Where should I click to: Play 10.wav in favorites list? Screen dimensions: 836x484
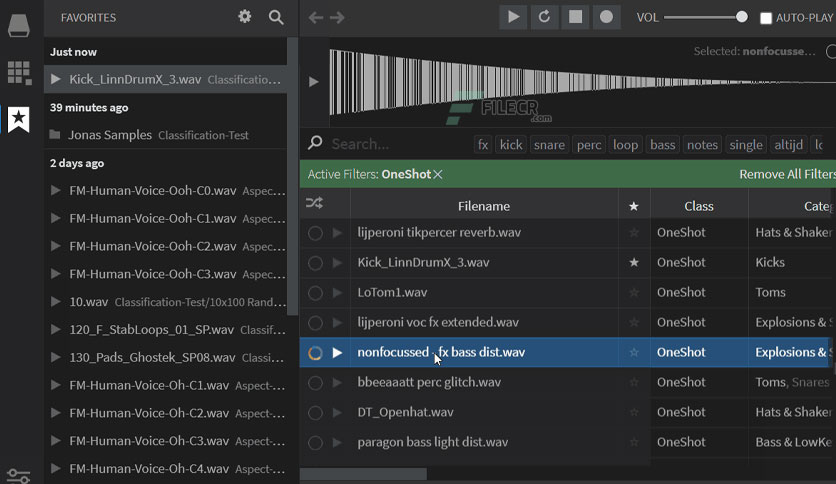(x=55, y=302)
